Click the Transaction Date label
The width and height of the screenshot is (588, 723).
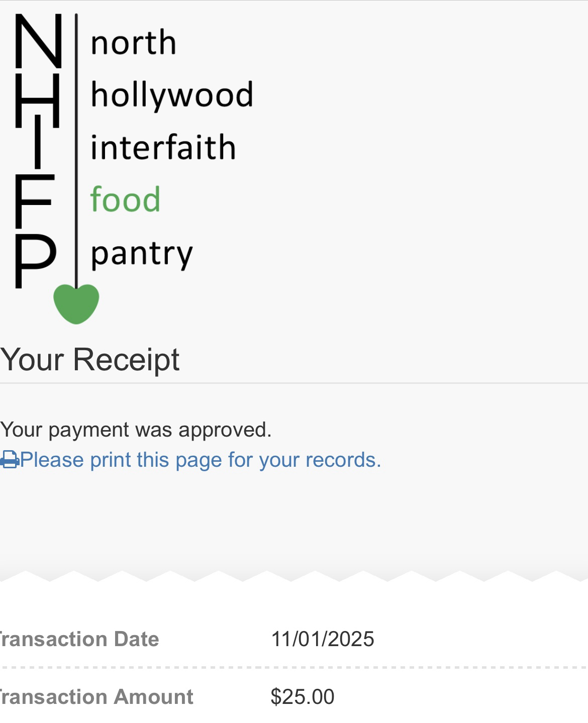79,639
